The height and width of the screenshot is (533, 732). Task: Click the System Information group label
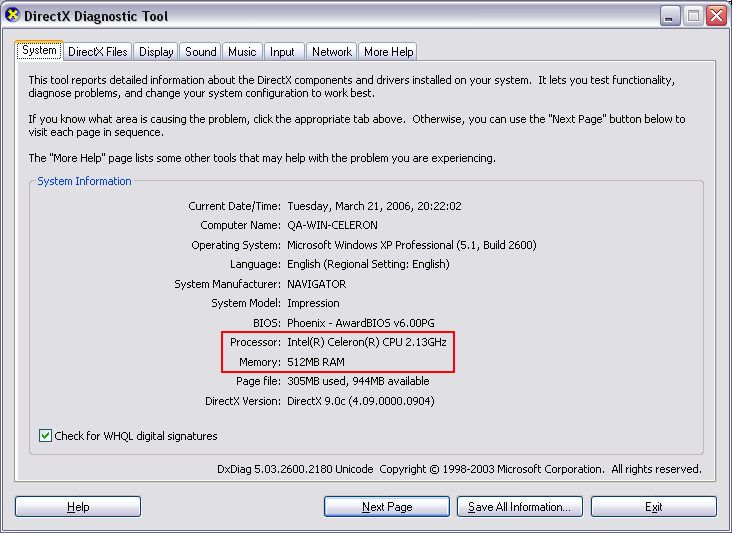coord(84,181)
